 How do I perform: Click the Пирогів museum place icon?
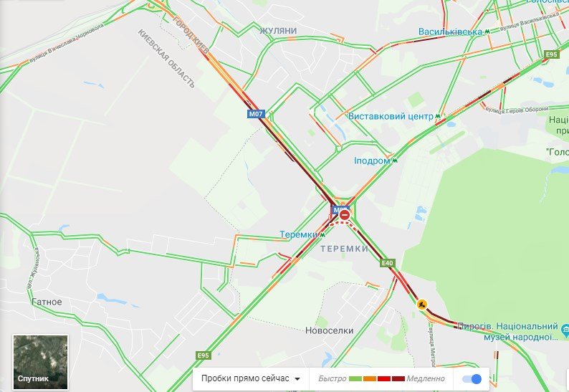[565, 330]
